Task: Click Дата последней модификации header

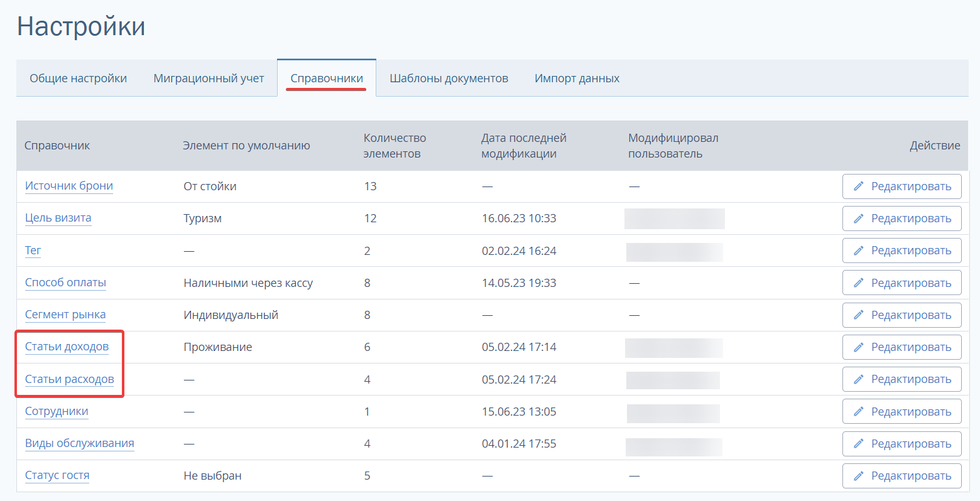Action: point(524,146)
